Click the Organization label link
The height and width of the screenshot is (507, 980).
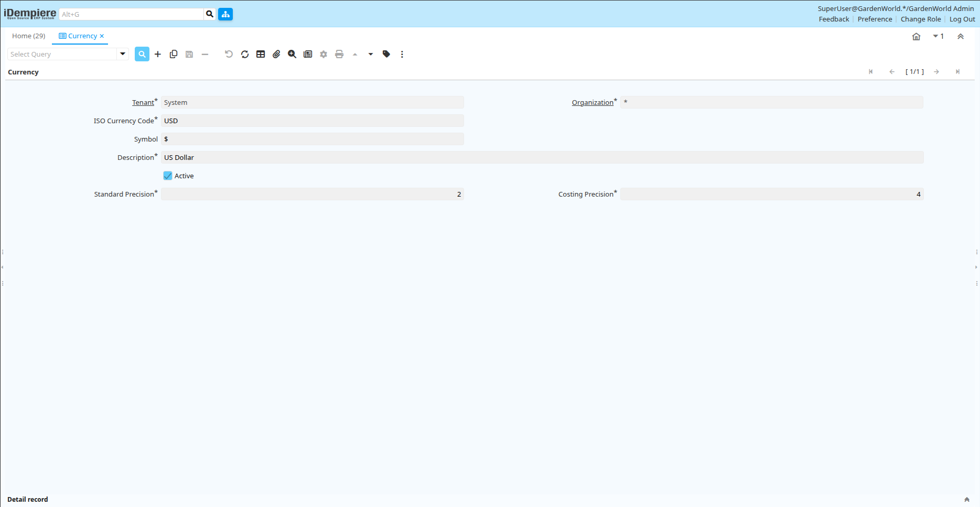(593, 102)
